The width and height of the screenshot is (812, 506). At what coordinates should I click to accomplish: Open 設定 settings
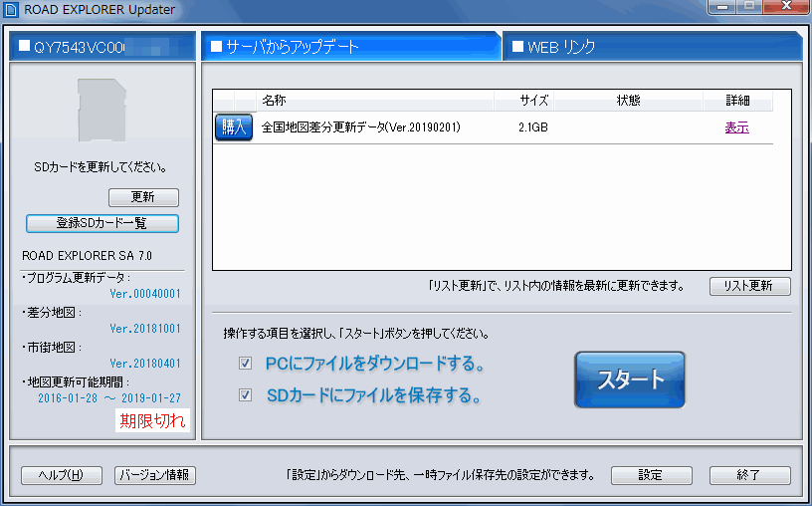point(652,475)
